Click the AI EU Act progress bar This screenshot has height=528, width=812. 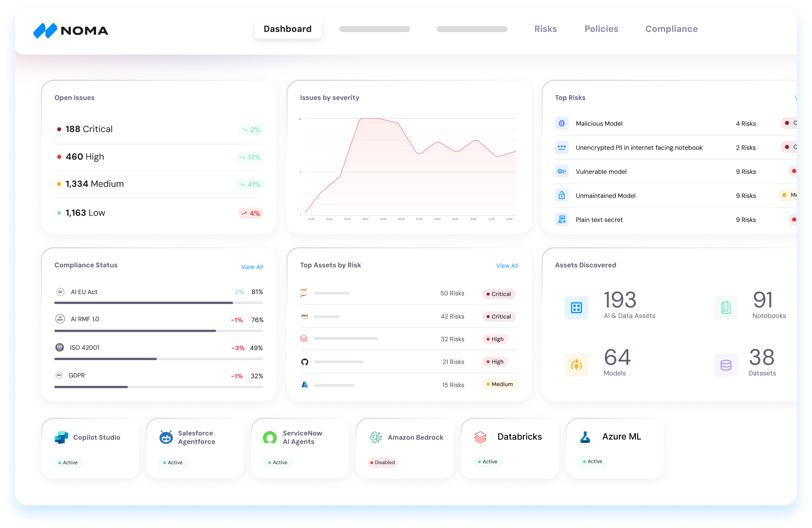(159, 303)
